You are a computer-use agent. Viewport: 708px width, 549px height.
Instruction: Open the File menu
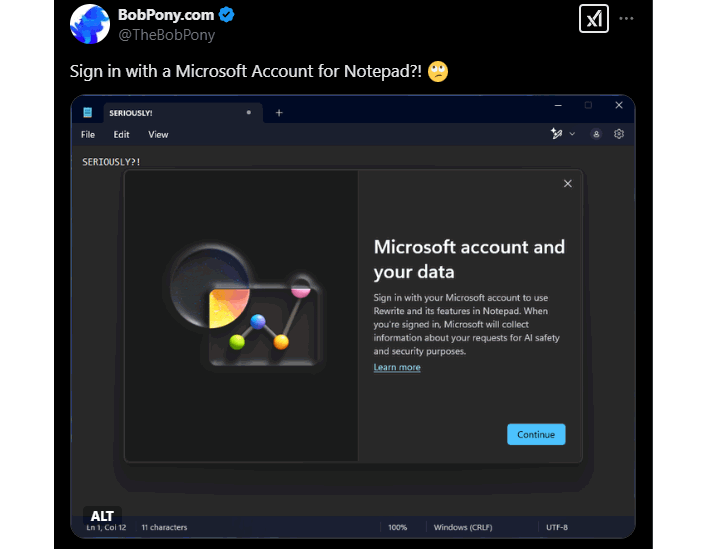point(88,134)
